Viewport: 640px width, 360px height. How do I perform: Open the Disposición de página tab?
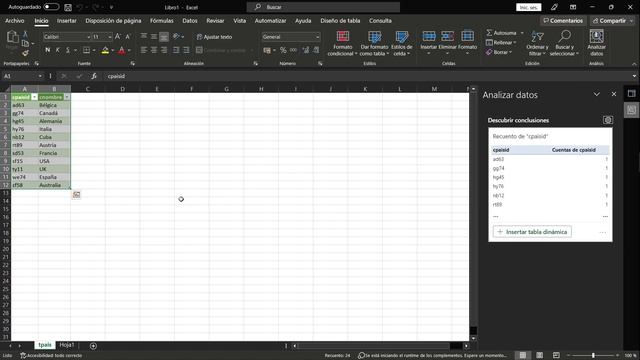(113, 21)
